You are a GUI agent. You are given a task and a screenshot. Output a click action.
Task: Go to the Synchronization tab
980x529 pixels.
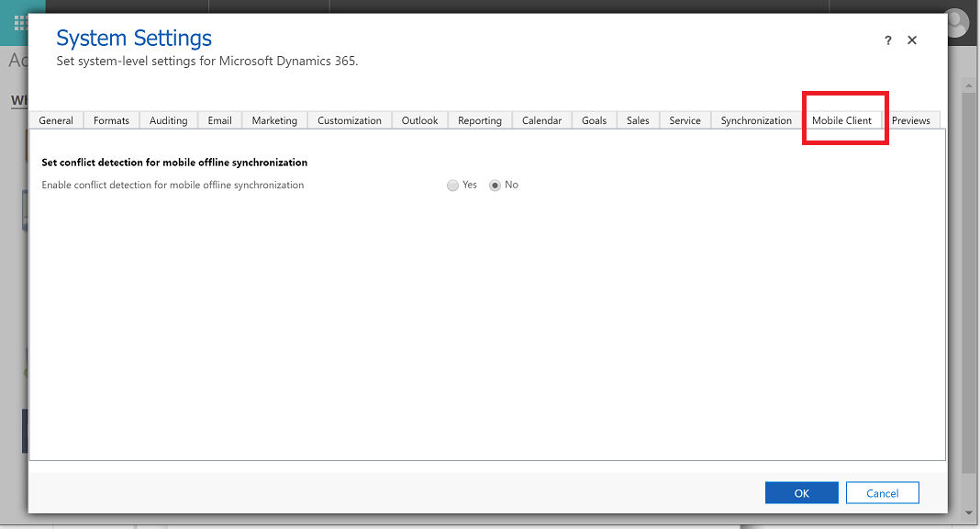(x=755, y=120)
